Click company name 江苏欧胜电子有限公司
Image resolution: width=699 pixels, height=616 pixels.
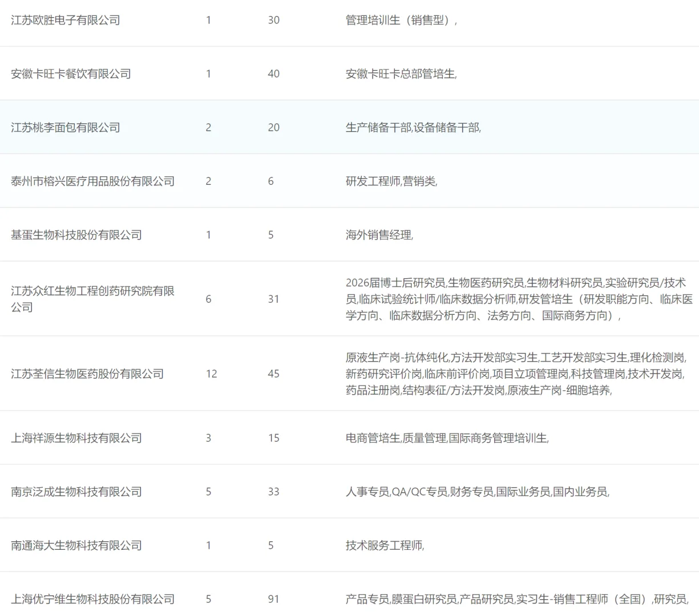pos(66,20)
